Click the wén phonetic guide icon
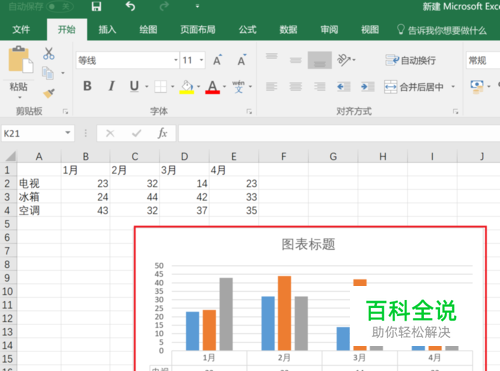500x371 pixels. 238,86
